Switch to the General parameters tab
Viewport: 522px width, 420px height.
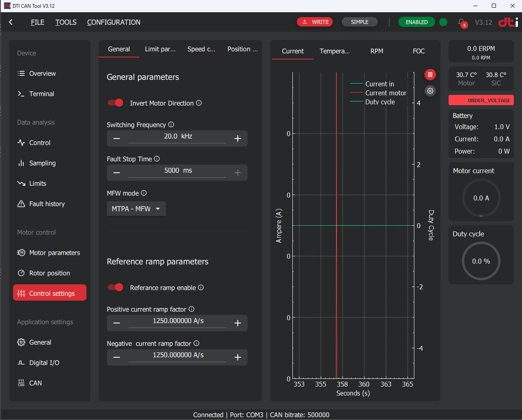click(119, 49)
